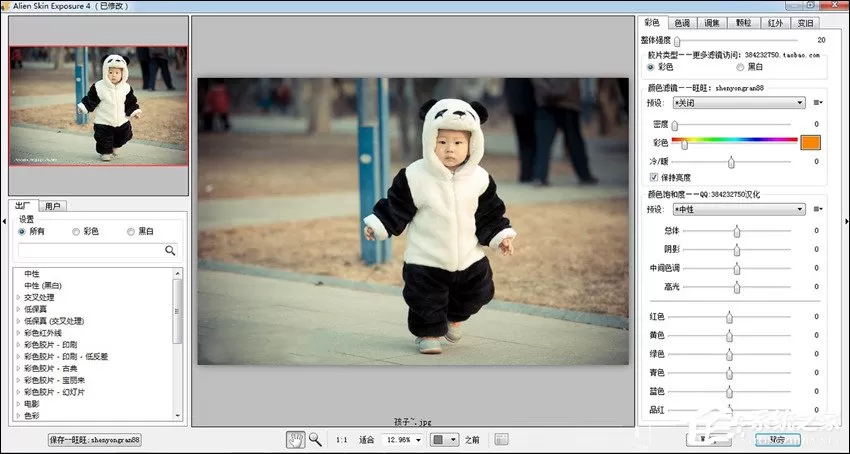Screen dimensions: 850x454
Task: Select the 中性 (黑白) preset row
Action: [43, 286]
